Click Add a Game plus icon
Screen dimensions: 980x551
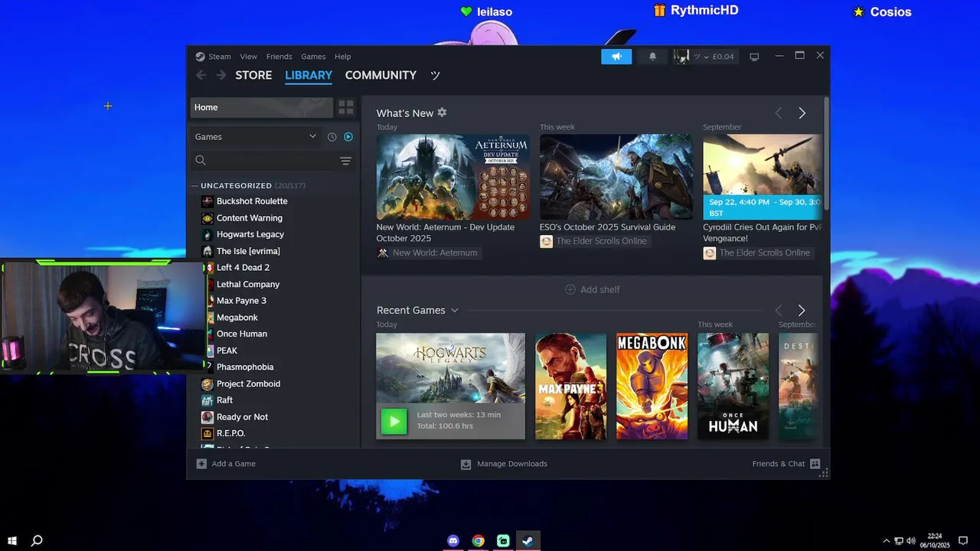point(201,464)
